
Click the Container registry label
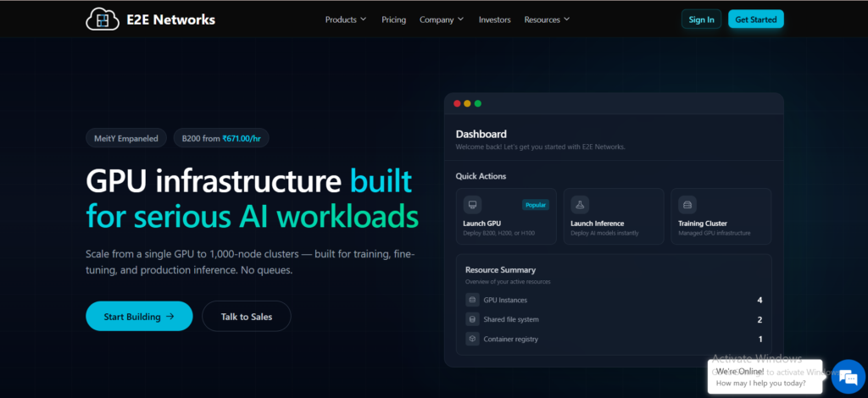510,339
